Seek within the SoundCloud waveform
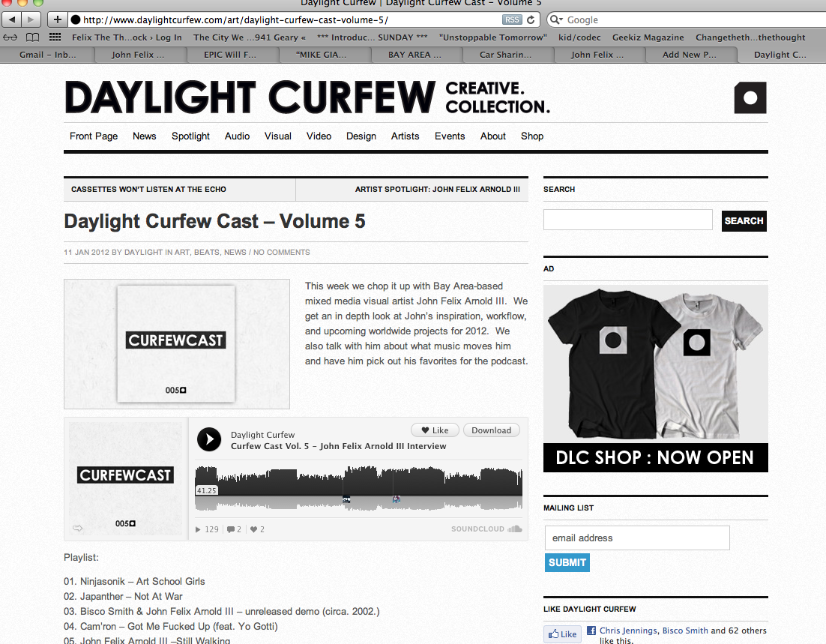Image resolution: width=826 pixels, height=644 pixels. (x=359, y=488)
